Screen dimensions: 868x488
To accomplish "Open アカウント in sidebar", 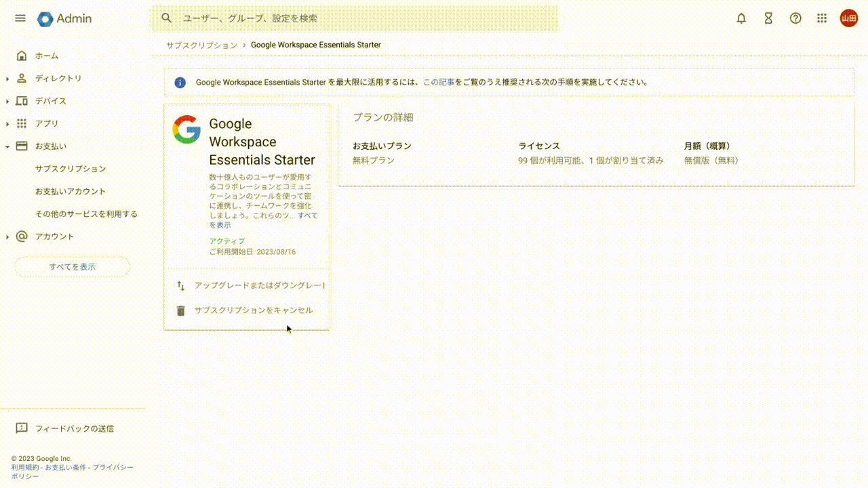I will point(55,237).
